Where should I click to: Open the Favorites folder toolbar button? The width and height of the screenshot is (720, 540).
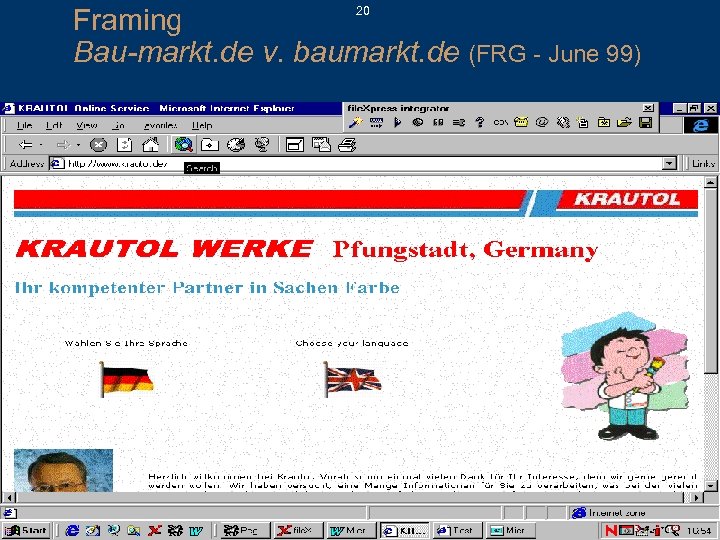click(x=209, y=145)
